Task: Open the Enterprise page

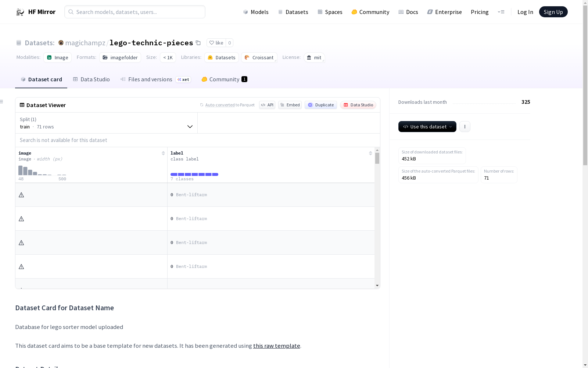Action: 444,12
